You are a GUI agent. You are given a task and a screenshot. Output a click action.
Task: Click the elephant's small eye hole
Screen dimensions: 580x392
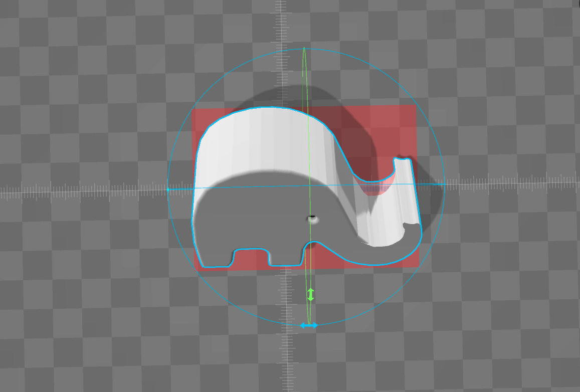pyautogui.click(x=313, y=219)
